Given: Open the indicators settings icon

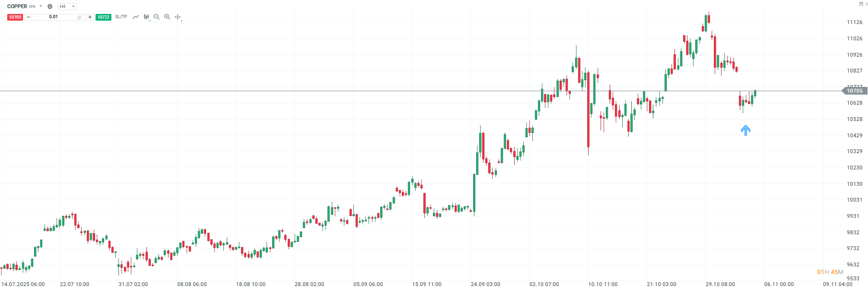Looking at the screenshot, I should (146, 17).
